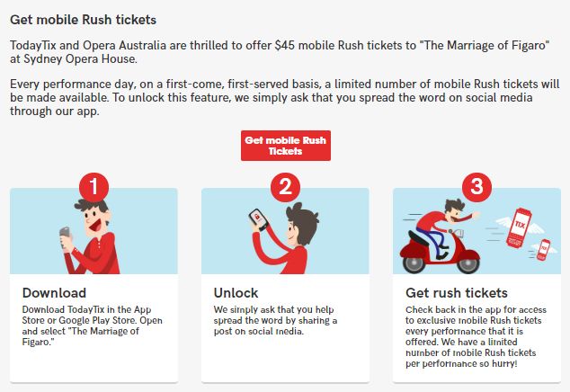The width and height of the screenshot is (570, 392).
Task: Click the $45 mobile Rush tickets intro paragraph
Action: tap(280, 52)
